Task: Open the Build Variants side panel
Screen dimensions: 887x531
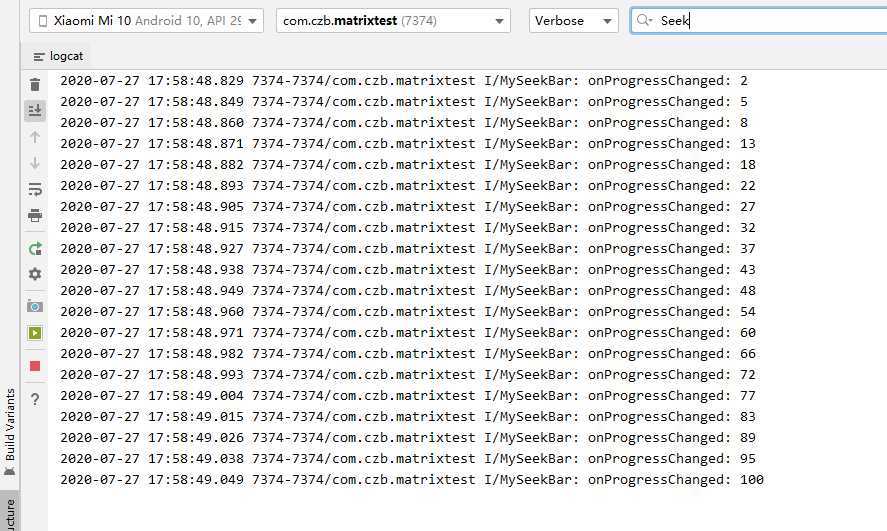Action: click(10, 431)
